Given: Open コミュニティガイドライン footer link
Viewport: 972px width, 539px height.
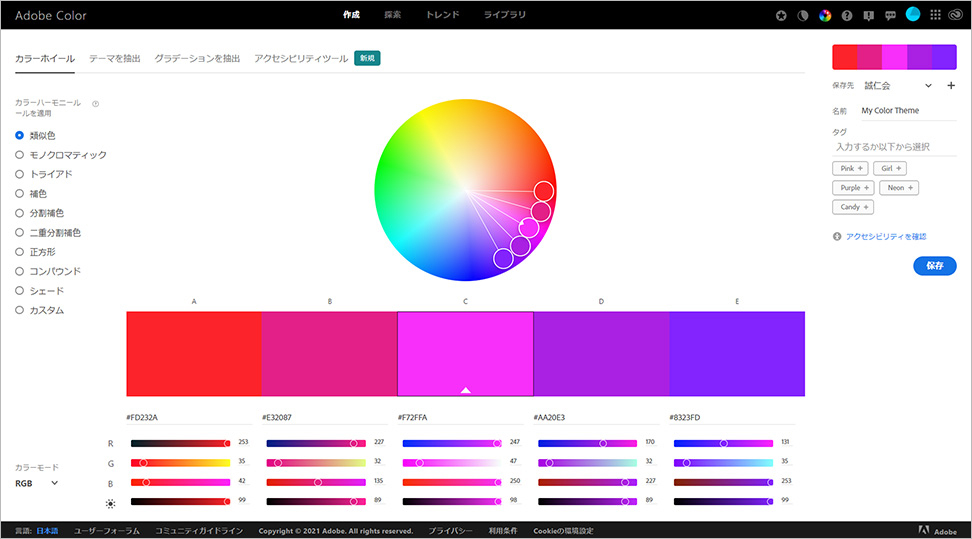Looking at the screenshot, I should 199,531.
